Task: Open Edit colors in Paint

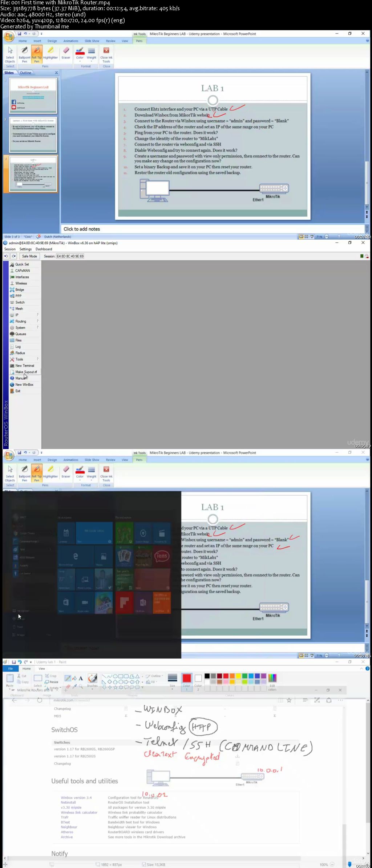Action: (272, 682)
